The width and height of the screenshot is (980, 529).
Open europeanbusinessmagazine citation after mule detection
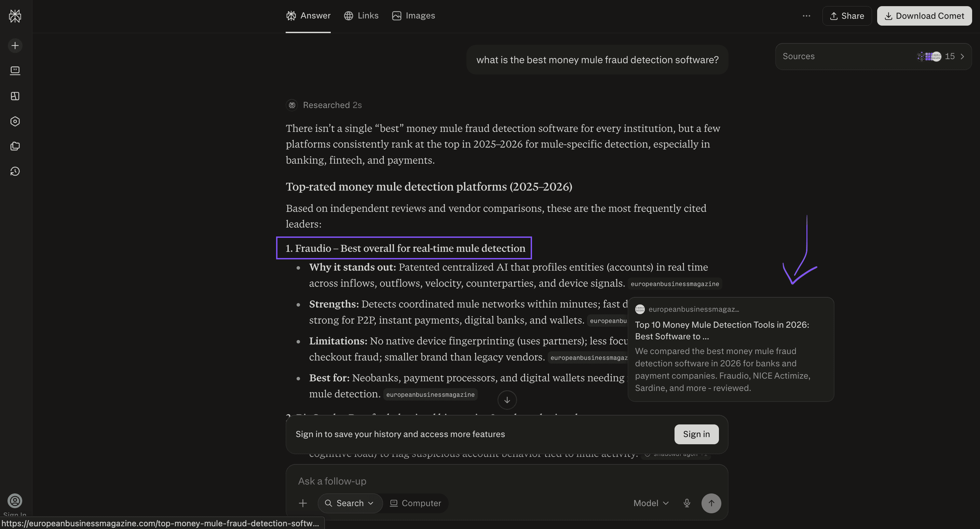[430, 395]
